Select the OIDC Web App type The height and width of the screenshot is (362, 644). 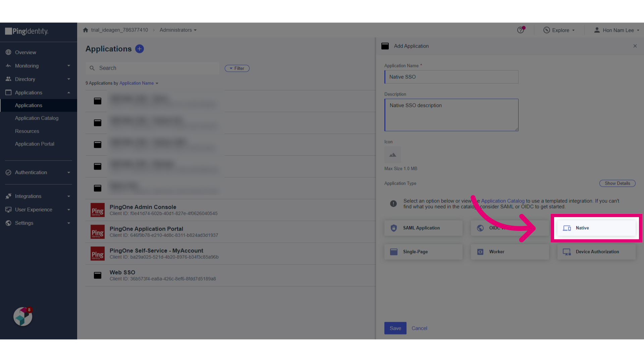tap(510, 228)
